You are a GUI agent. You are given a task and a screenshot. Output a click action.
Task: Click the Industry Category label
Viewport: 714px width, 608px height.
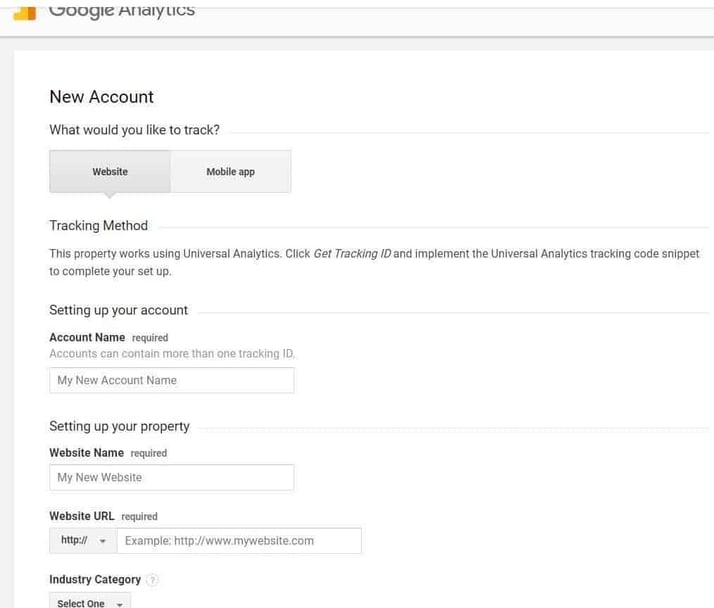point(95,579)
